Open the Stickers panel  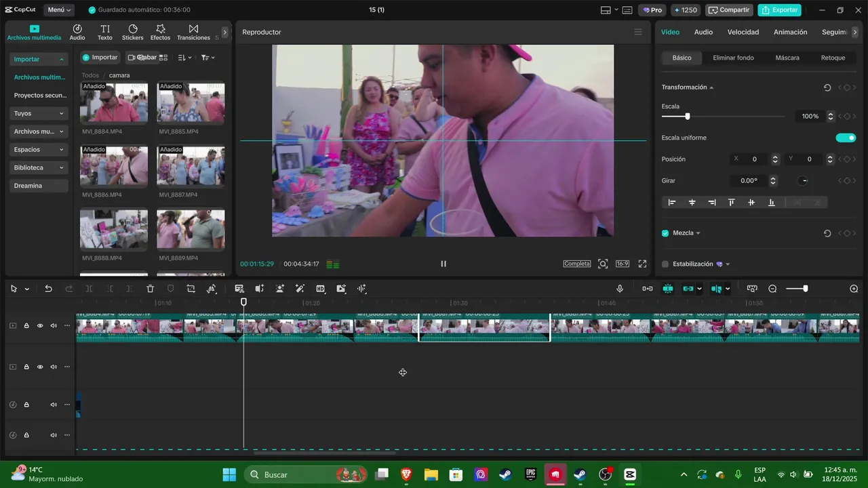[133, 33]
